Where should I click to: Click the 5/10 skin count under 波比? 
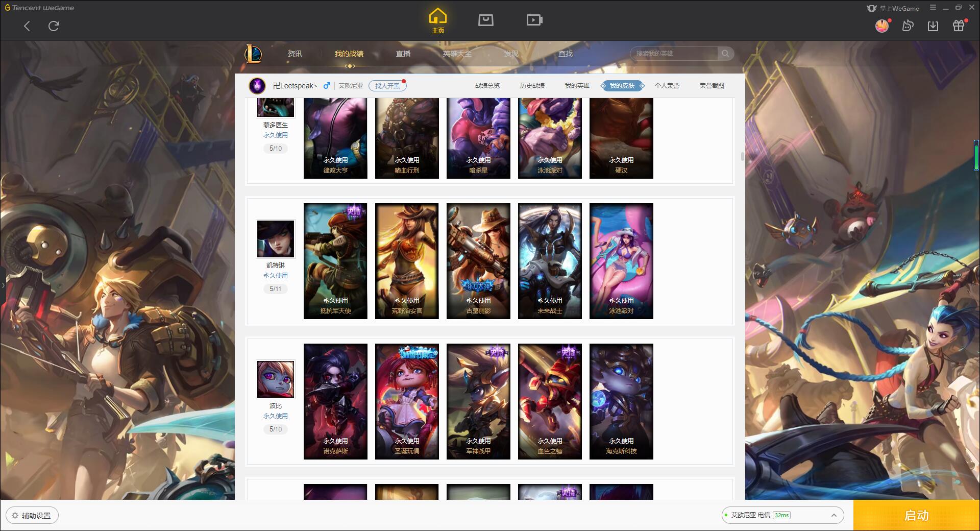point(276,429)
